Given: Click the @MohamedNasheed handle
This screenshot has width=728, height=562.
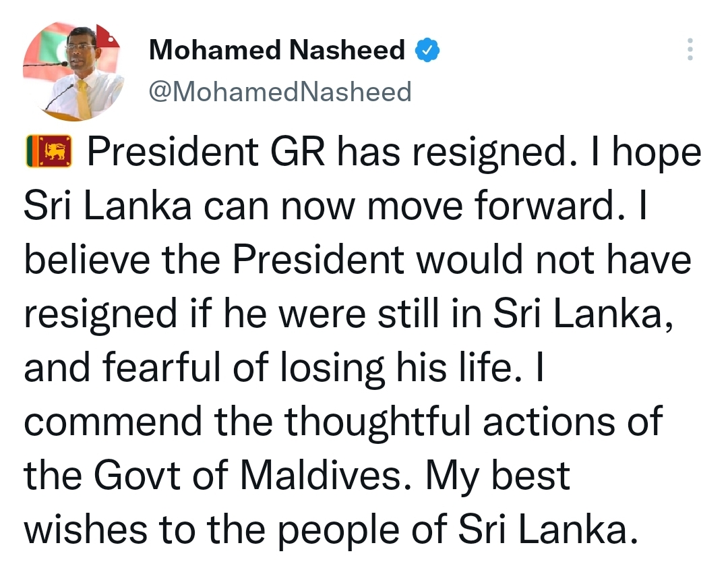Looking at the screenshot, I should coord(280,92).
